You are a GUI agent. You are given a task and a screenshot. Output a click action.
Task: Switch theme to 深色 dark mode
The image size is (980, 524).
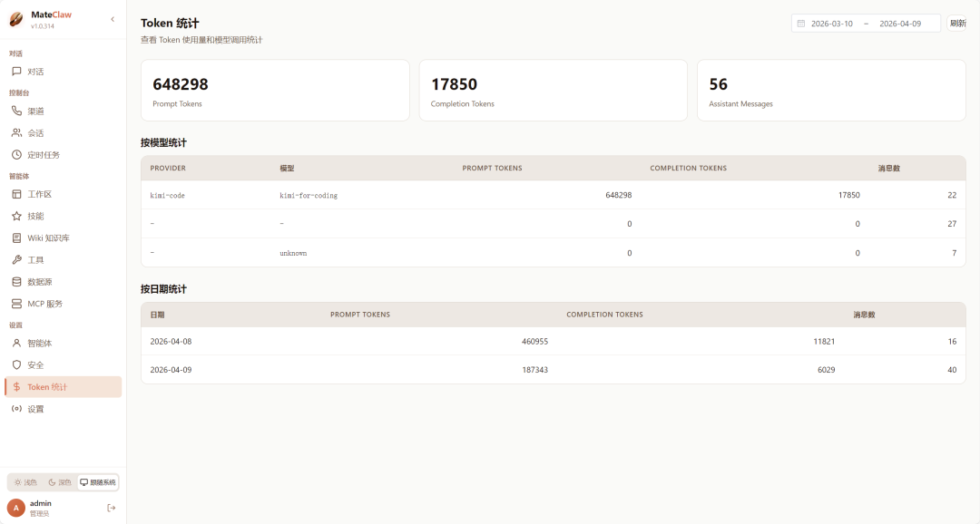[59, 482]
